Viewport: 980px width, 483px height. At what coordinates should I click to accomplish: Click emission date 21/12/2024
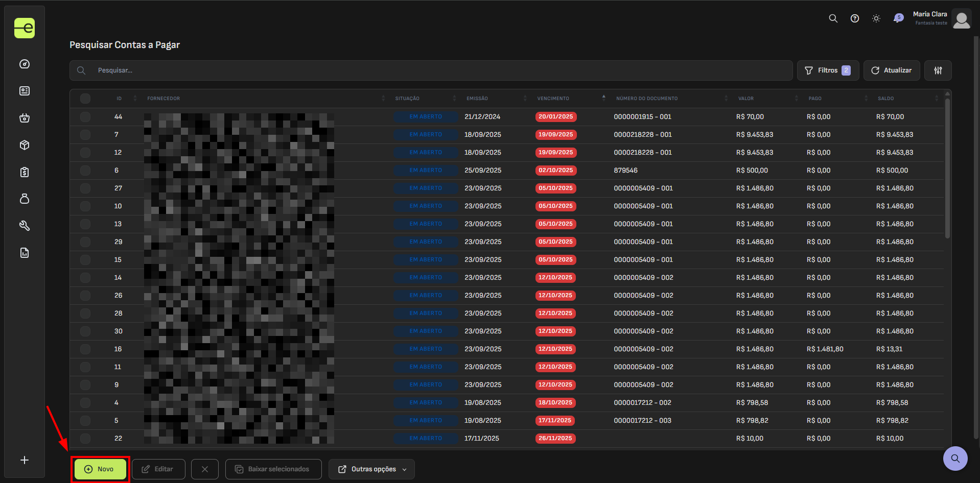[482, 117]
